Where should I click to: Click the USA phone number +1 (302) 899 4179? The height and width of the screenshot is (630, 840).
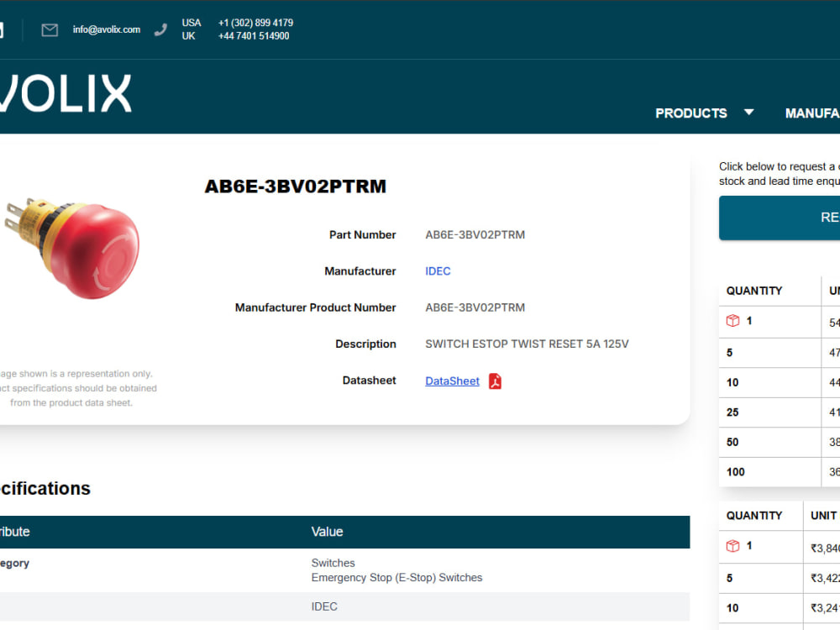point(255,23)
